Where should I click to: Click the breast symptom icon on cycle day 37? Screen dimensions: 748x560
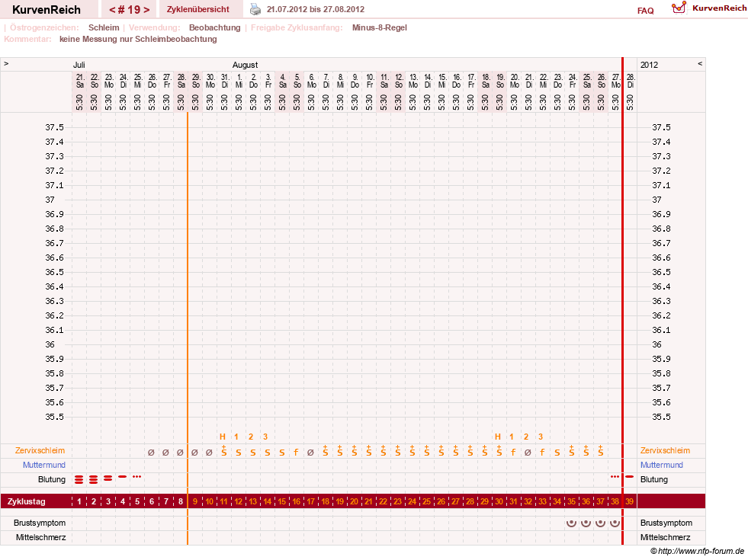pos(601,523)
